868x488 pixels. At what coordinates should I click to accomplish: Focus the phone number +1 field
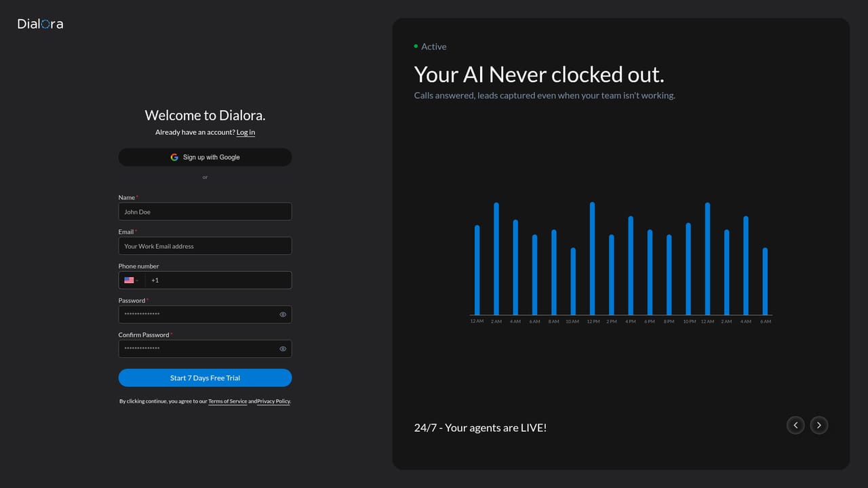pyautogui.click(x=218, y=280)
